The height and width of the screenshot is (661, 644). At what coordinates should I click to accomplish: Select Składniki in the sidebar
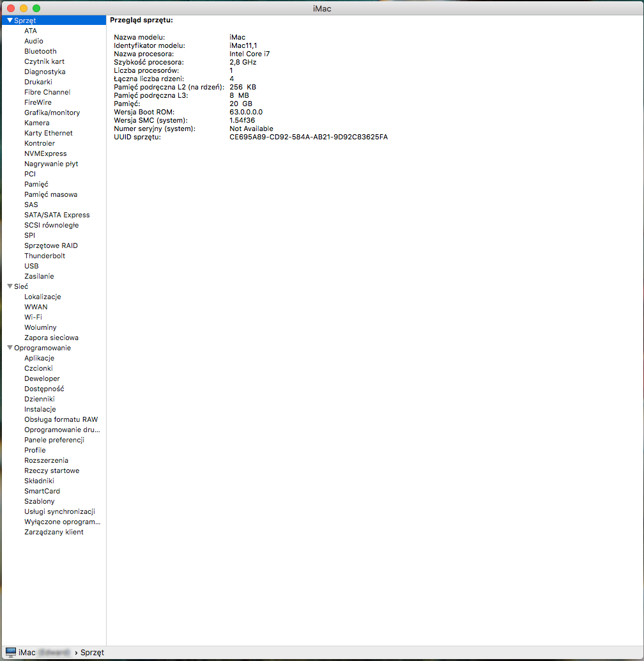39,481
